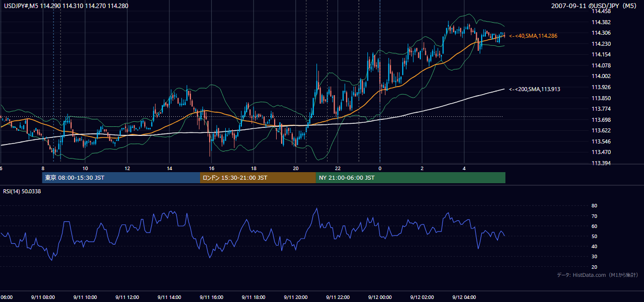Click the 9/11 14:00 time axis label

coord(169,297)
